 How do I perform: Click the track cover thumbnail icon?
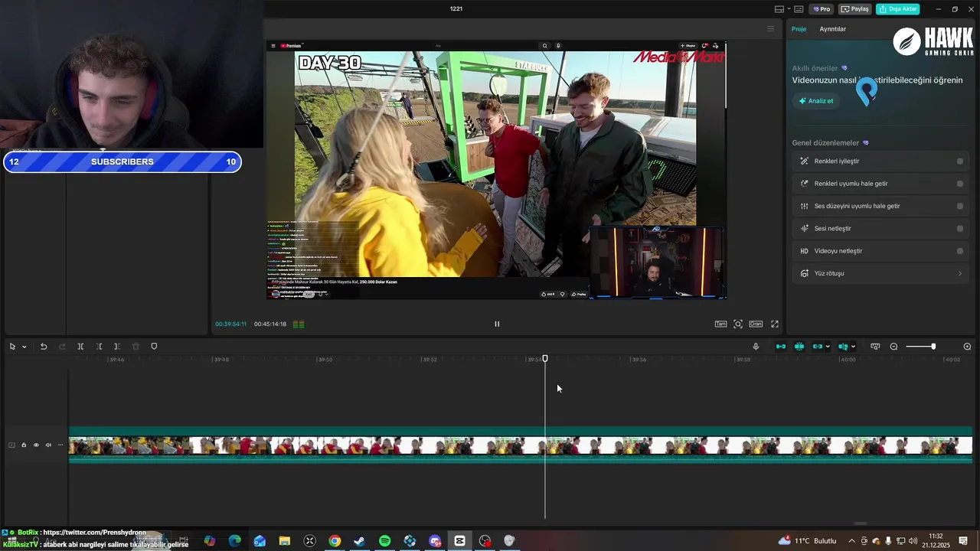pyautogui.click(x=11, y=445)
